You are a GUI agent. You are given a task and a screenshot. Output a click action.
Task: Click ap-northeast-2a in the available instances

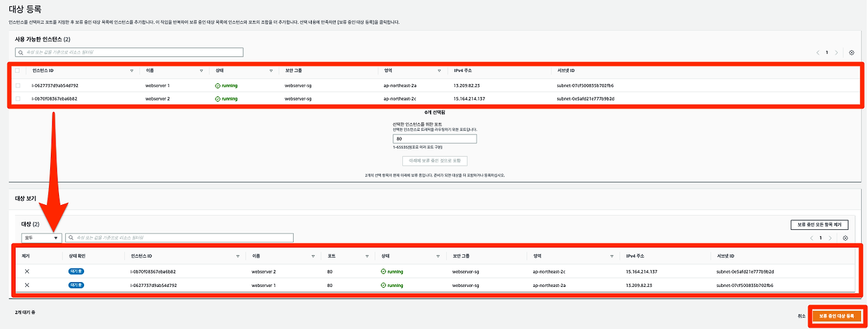coord(401,86)
